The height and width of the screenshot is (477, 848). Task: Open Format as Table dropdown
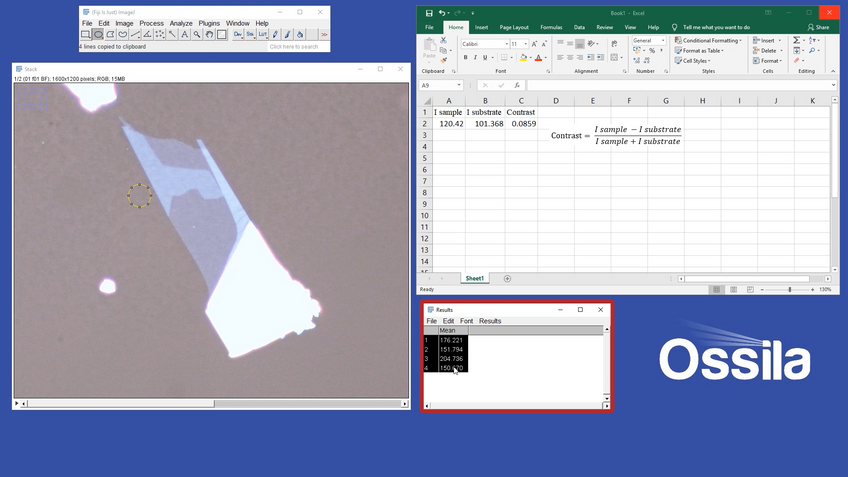point(699,50)
